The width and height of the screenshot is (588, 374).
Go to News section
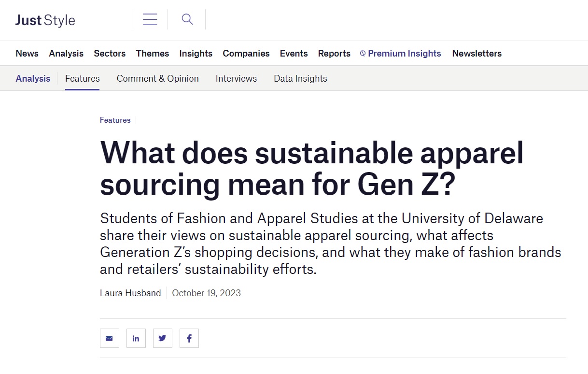click(x=27, y=54)
